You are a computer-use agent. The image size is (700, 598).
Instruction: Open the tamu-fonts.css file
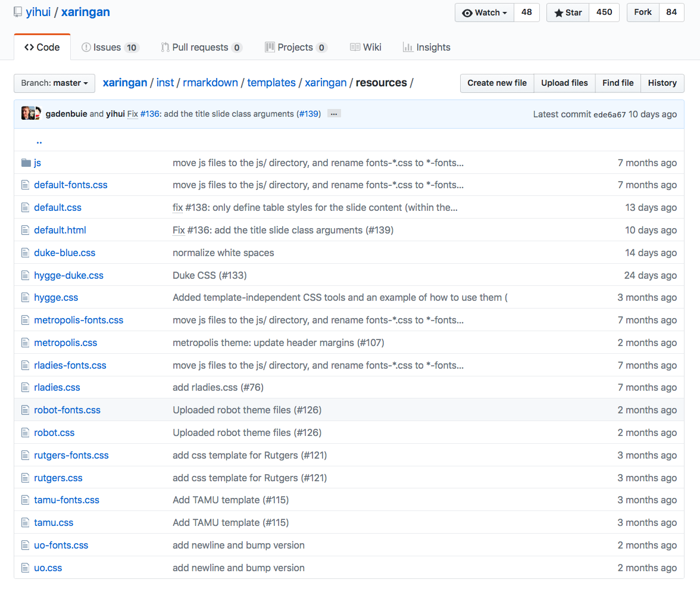(x=67, y=500)
